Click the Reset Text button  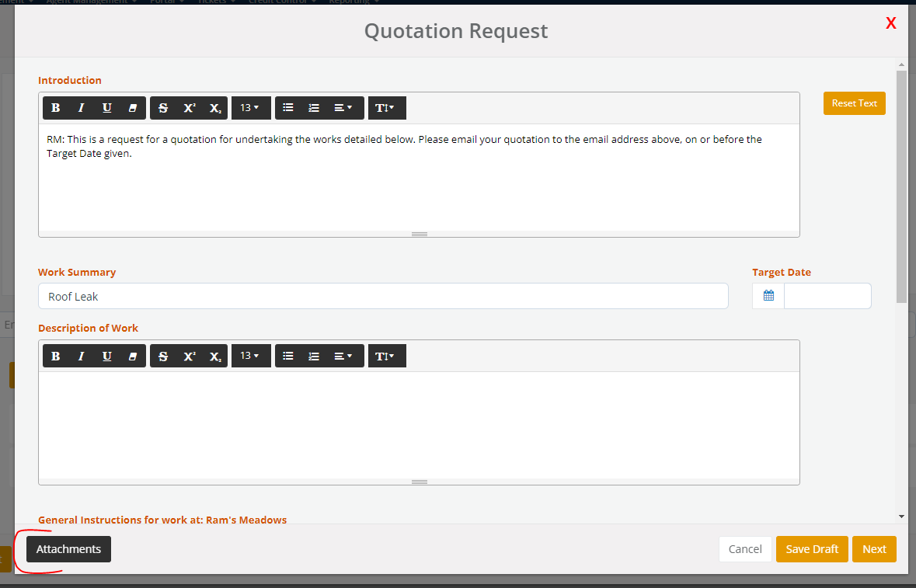pyautogui.click(x=854, y=103)
